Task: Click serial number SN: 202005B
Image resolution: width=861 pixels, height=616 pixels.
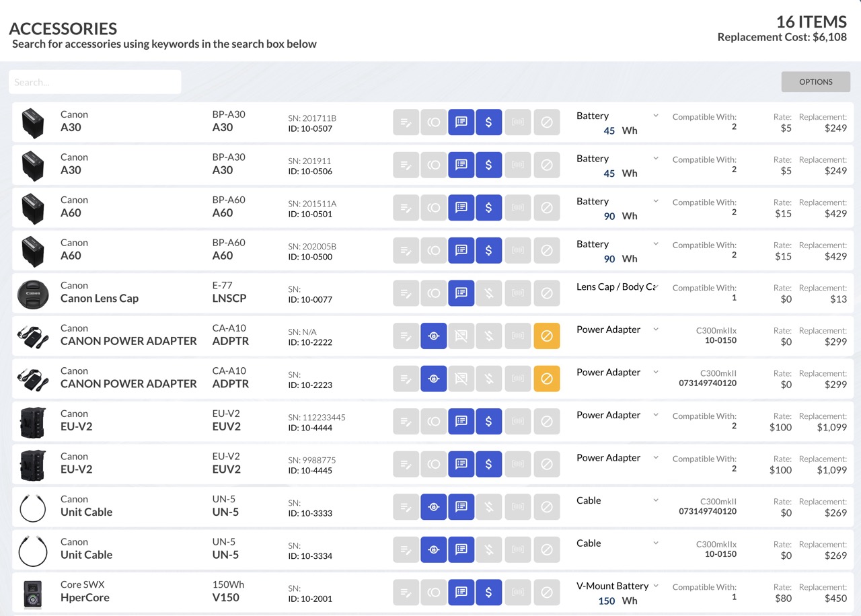Action: click(x=312, y=247)
